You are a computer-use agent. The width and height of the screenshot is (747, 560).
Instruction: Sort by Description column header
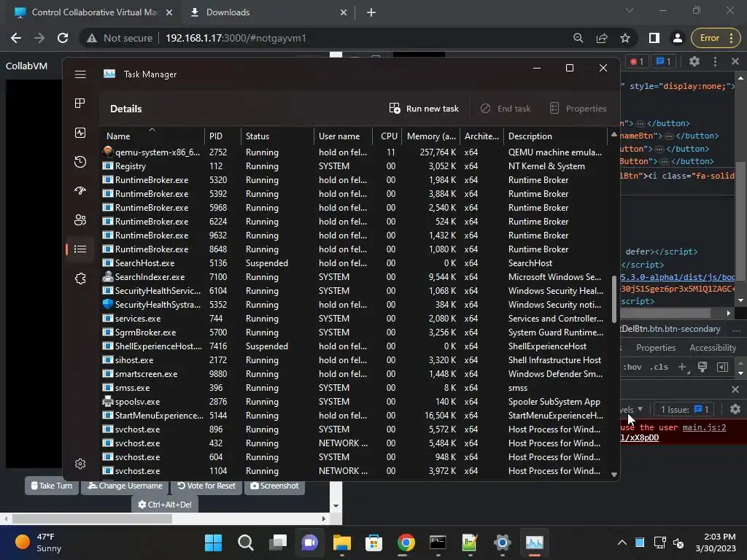(x=555, y=136)
